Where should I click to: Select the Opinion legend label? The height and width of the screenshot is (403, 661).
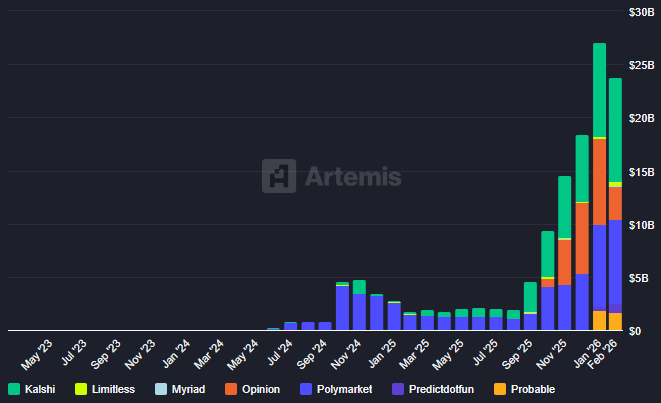pyautogui.click(x=261, y=389)
